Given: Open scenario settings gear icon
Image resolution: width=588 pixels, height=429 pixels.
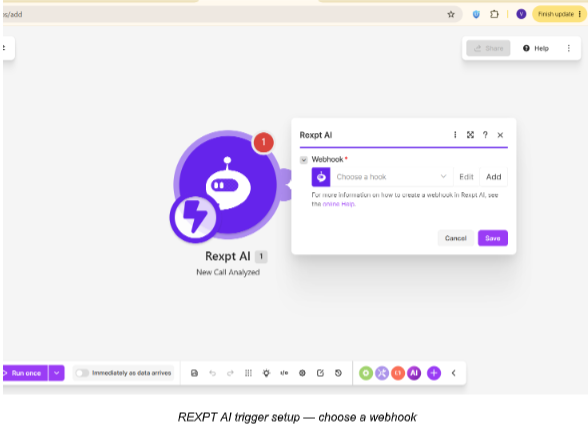Looking at the screenshot, I should [302, 373].
